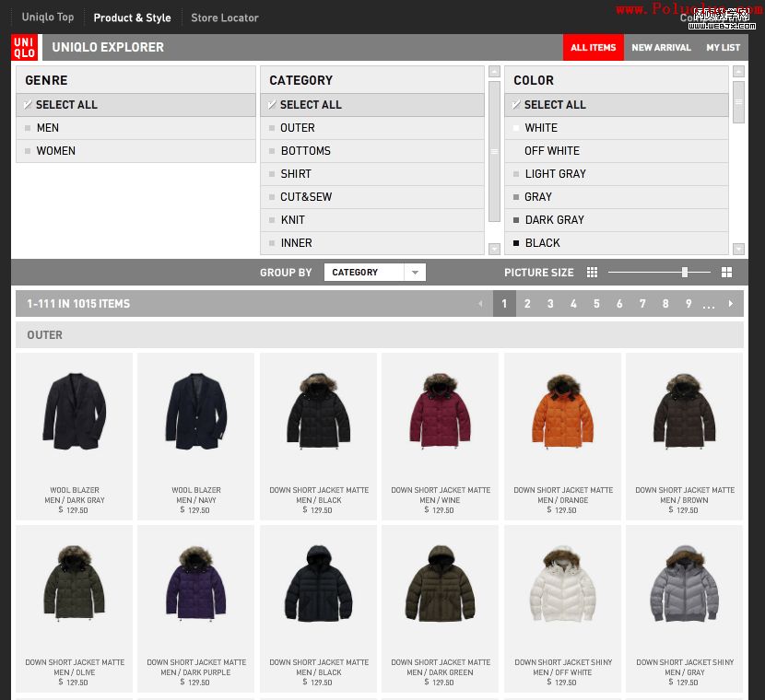The width and height of the screenshot is (765, 700).
Task: Go to page 6
Action: [619, 303]
